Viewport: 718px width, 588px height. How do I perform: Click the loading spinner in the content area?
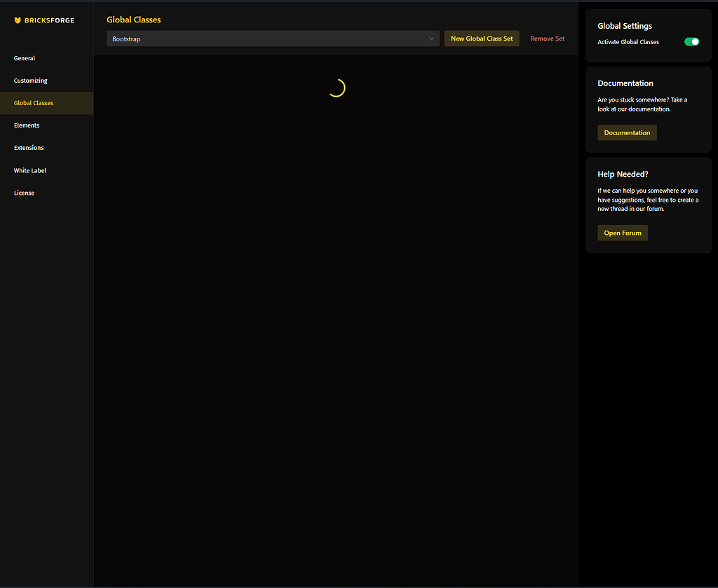[x=337, y=88]
